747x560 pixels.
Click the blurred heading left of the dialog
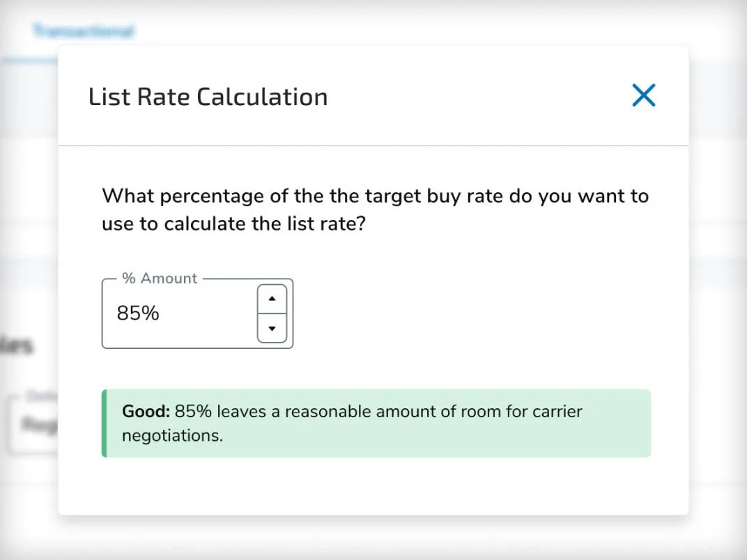(x=17, y=345)
